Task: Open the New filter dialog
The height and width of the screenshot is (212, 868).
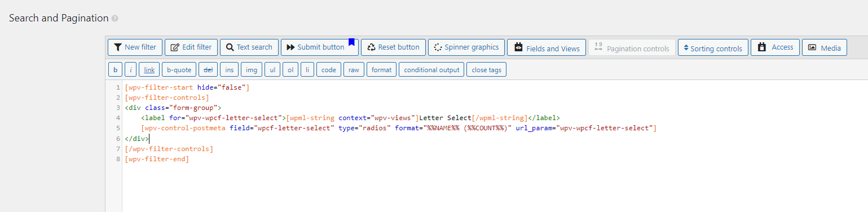Action: coord(135,47)
